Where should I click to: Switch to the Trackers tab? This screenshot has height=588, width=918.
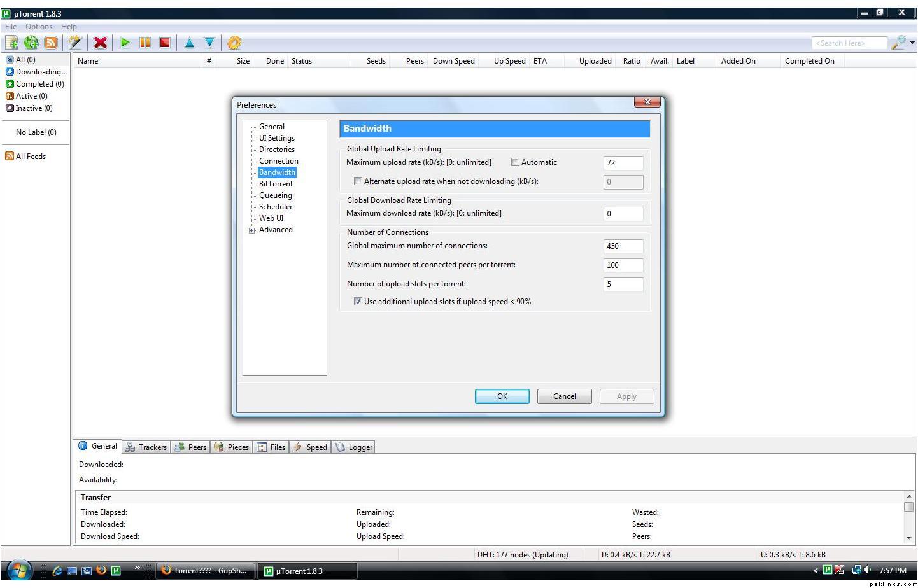click(x=147, y=447)
